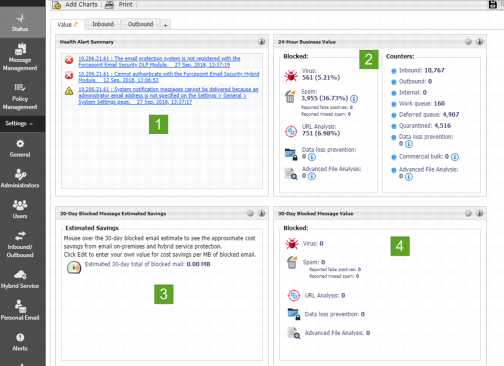
Task: Collapse the Settings section in sidebar
Action: [x=19, y=124]
